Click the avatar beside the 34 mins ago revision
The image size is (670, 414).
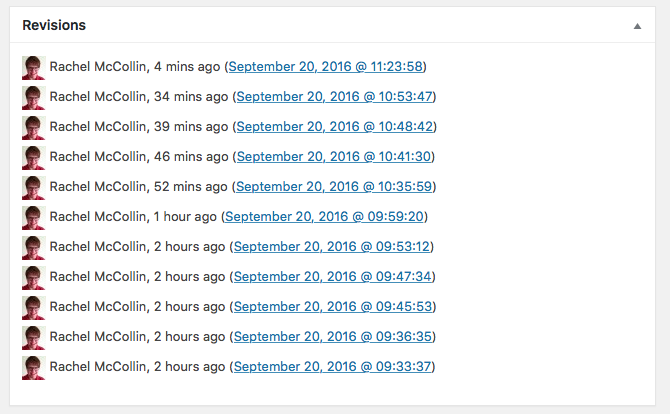point(33,97)
